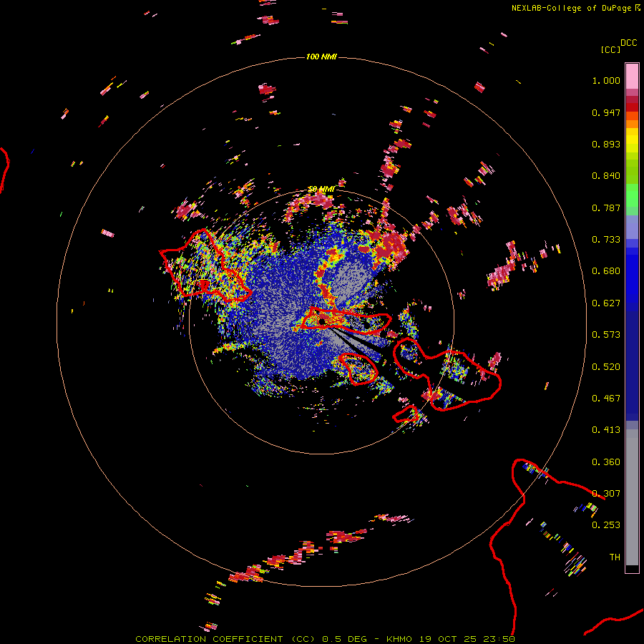Select the 1.000 legend value
This screenshot has width=644, height=644.
point(606,80)
